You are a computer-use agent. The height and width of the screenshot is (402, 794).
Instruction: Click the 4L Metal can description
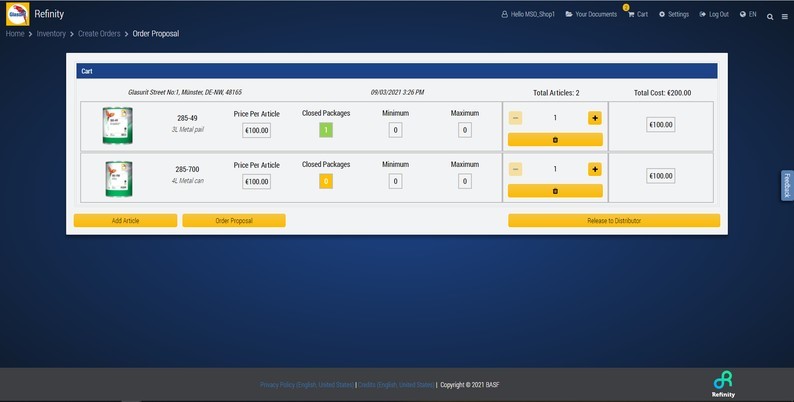click(187, 181)
